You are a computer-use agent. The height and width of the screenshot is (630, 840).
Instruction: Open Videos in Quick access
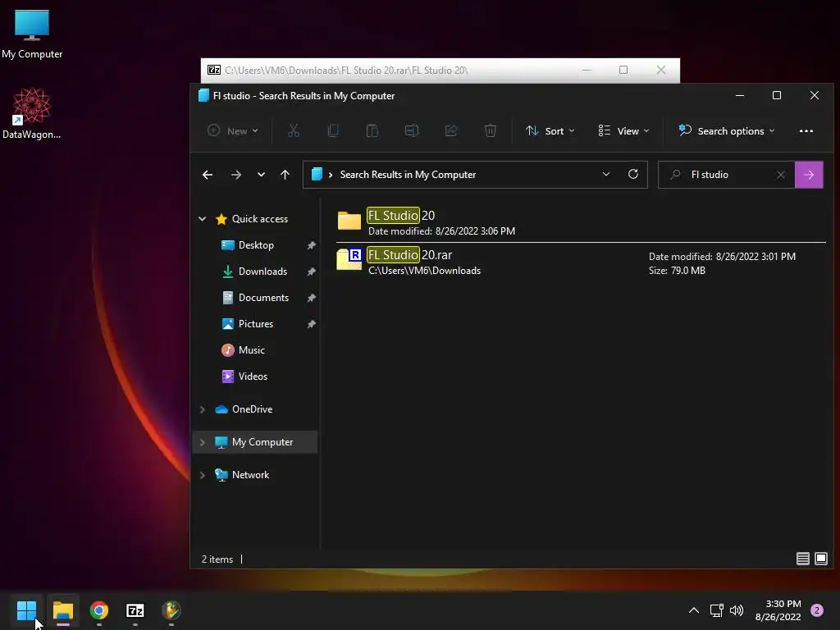click(253, 376)
